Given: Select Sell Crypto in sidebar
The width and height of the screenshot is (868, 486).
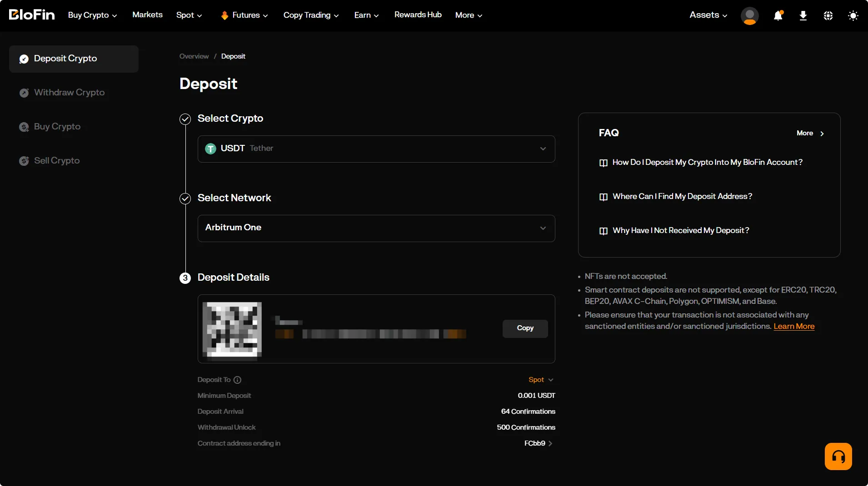Looking at the screenshot, I should tap(74, 161).
